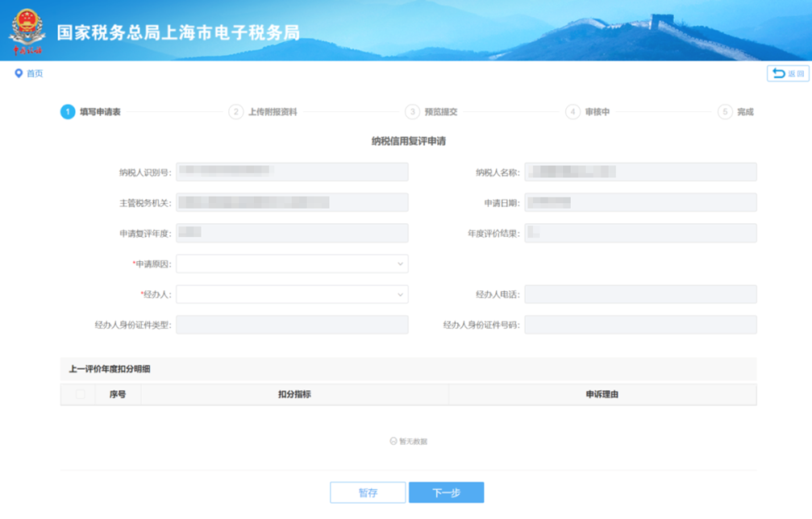Viewport: 812px width, 519px height.
Task: Click the 国家税务总局上海市电子税务局 header title
Action: pyautogui.click(x=178, y=32)
